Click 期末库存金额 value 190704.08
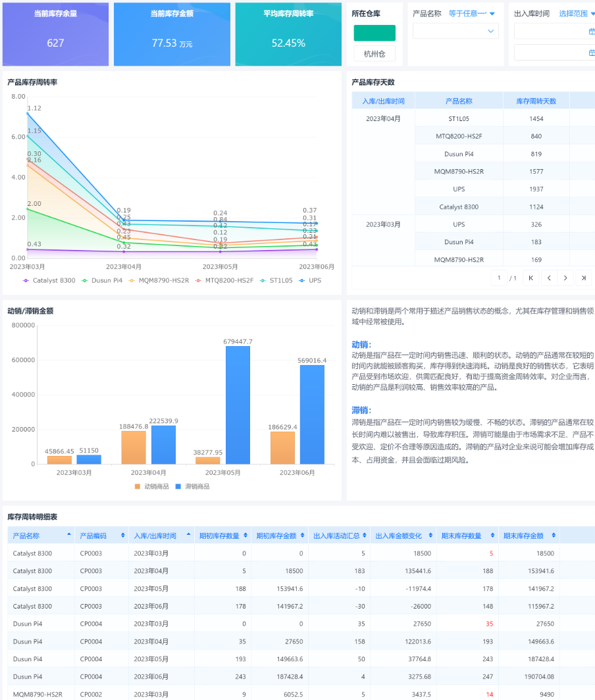Screen dimensions: 595x700 (538, 676)
